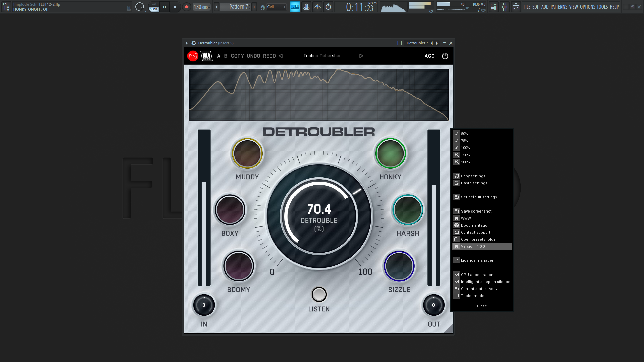Click Contact support
The width and height of the screenshot is (644, 362).
482,232
